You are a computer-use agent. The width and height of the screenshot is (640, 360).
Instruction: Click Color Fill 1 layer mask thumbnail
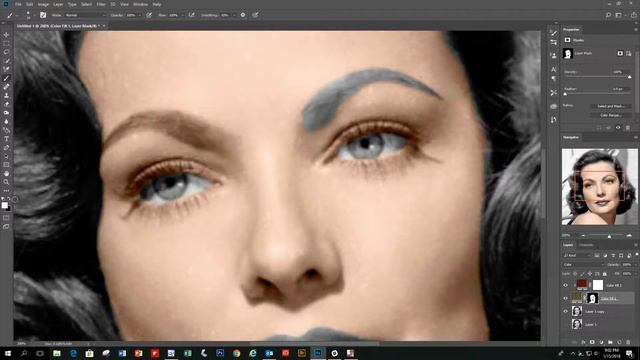[592, 298]
